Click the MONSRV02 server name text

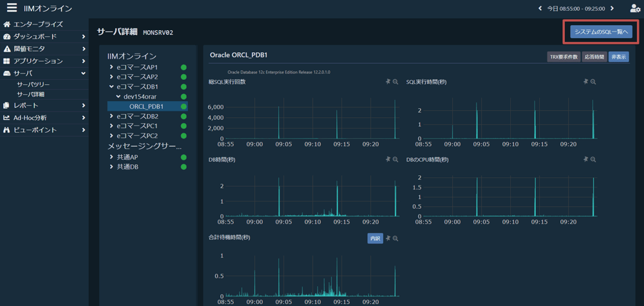pyautogui.click(x=158, y=32)
